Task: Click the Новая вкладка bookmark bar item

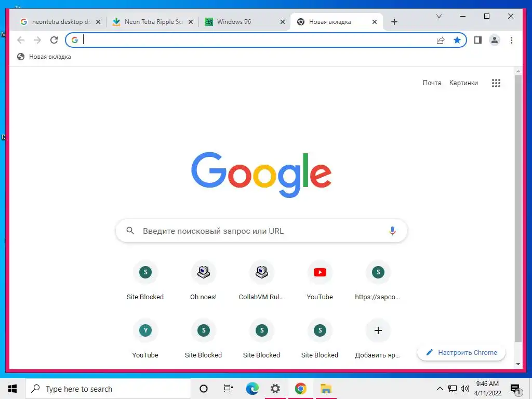Action: click(x=44, y=57)
